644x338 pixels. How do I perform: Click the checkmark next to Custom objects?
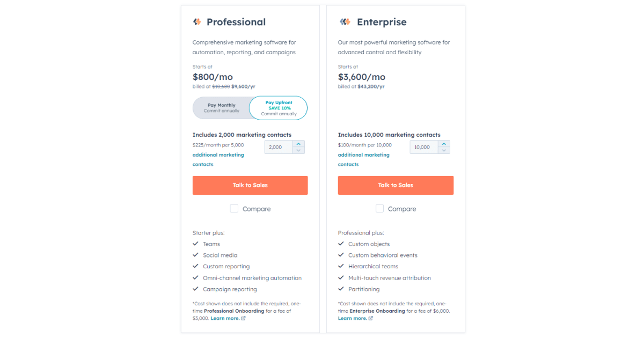341,244
